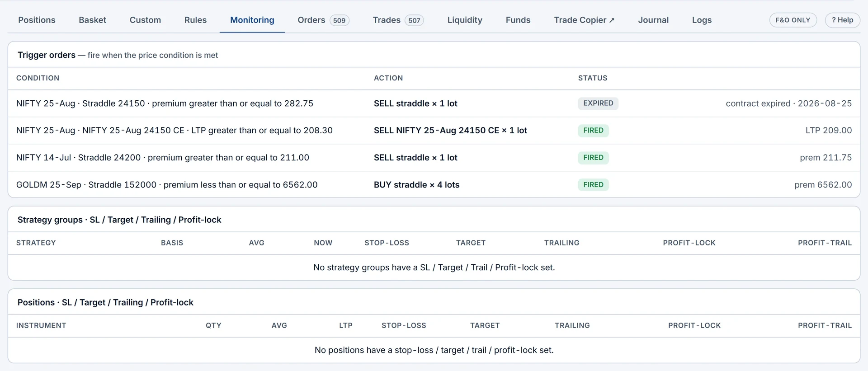Image resolution: width=868 pixels, height=371 pixels.
Task: Select the Monitoring tab
Action: click(252, 20)
